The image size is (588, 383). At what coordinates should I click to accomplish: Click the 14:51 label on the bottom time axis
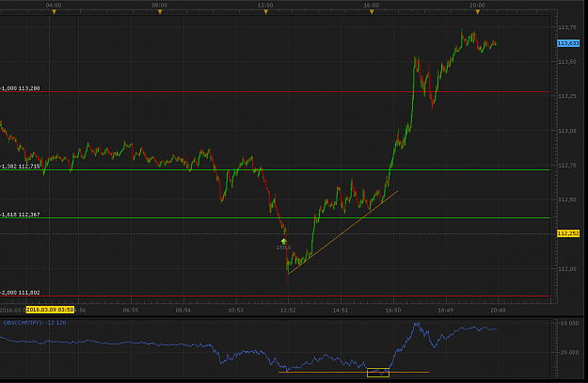pos(341,311)
